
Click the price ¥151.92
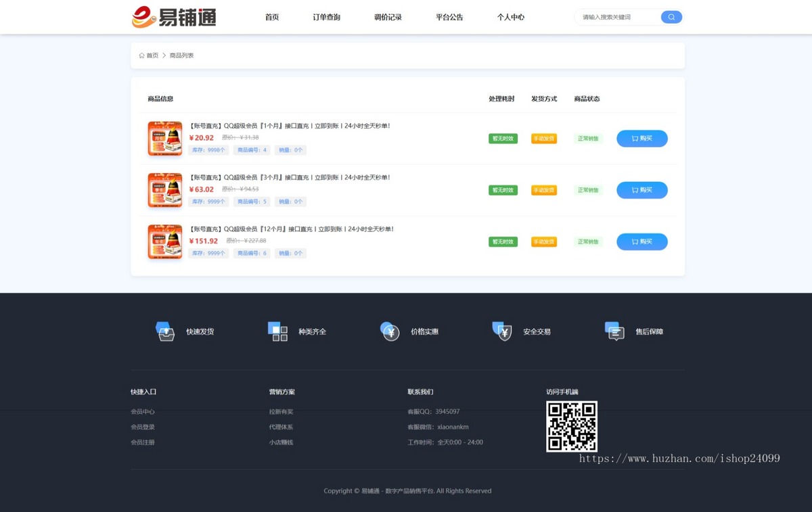203,241
